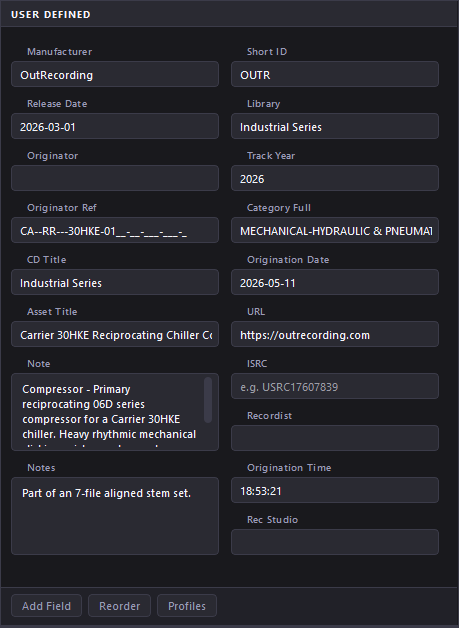
Task: Click the ISRC label
Action: pyautogui.click(x=257, y=364)
